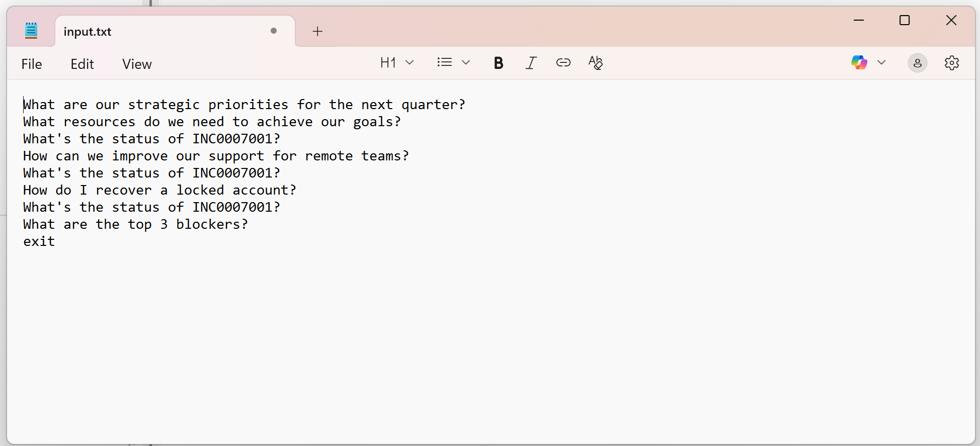Expand heading chevron next to H1
Viewport: 980px width, 446px height.
[x=410, y=62]
